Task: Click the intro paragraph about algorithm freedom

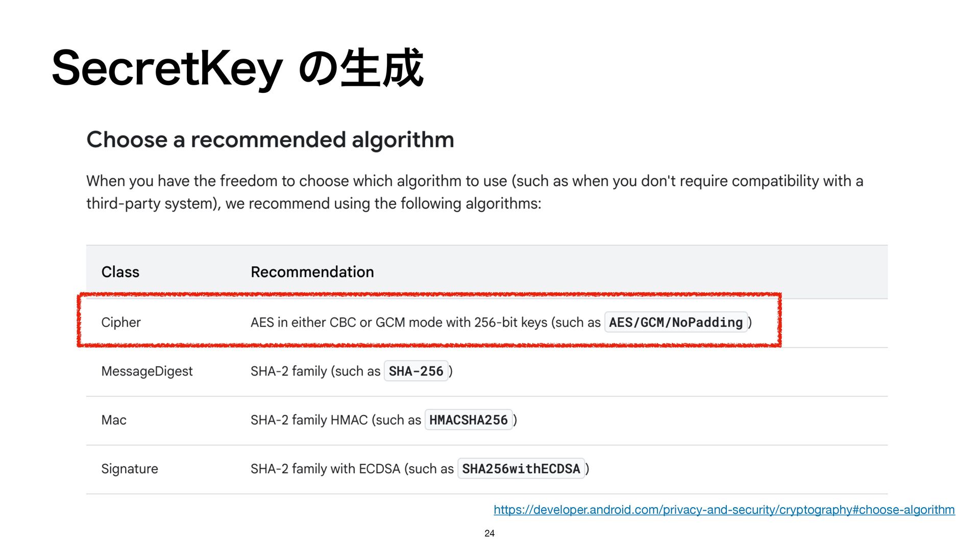Action: [475, 192]
